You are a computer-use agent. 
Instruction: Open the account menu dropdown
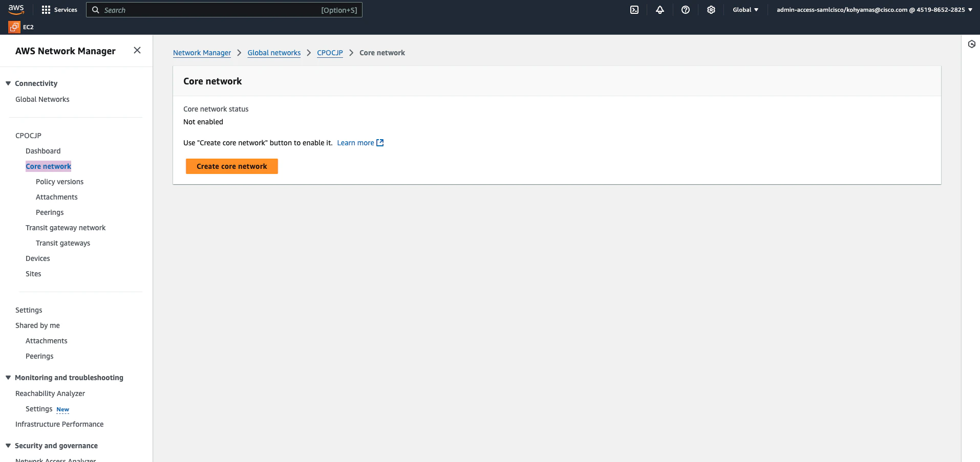pyautogui.click(x=875, y=10)
